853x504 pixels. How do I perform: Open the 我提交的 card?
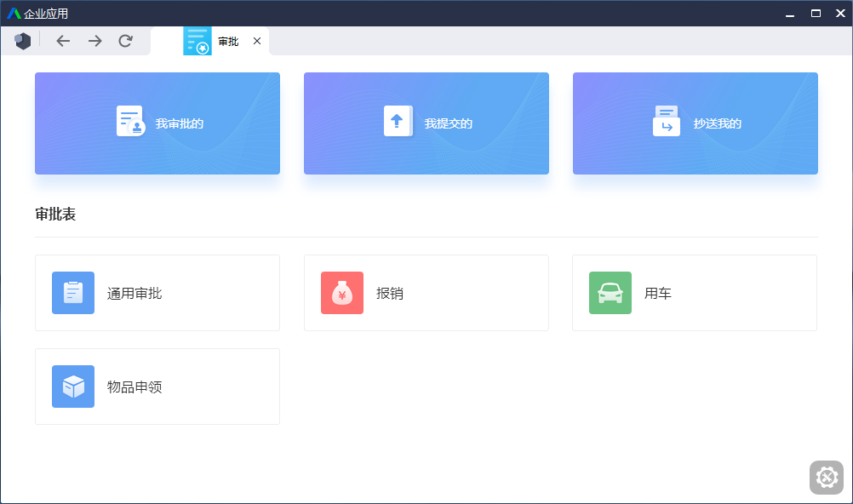426,123
